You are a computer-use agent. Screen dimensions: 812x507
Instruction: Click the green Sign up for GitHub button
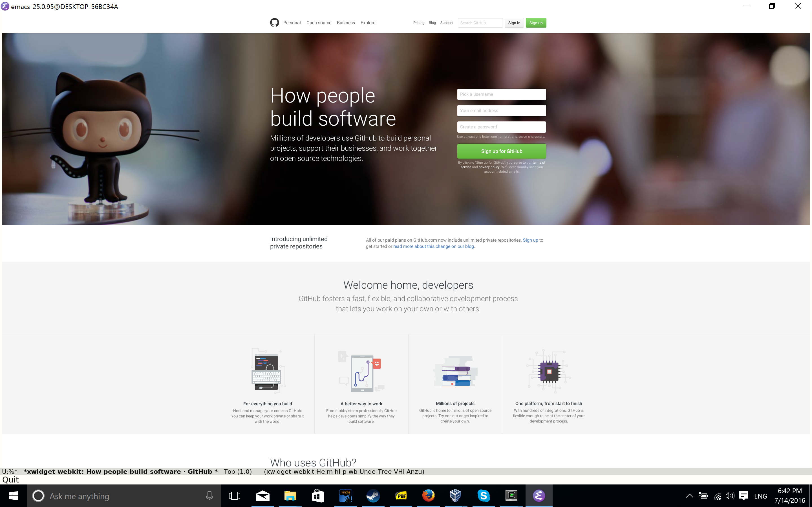click(501, 151)
